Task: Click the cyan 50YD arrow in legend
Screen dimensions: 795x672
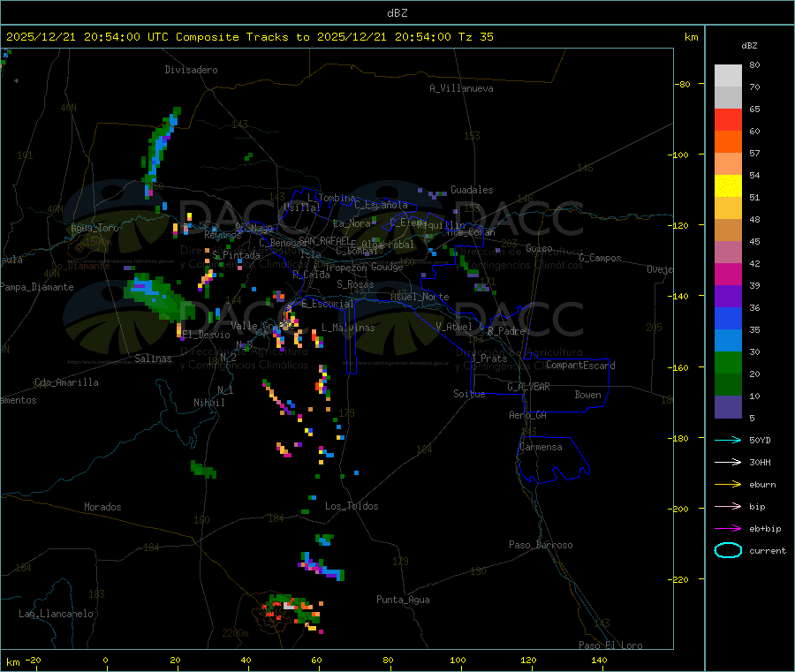Action: pyautogui.click(x=728, y=440)
